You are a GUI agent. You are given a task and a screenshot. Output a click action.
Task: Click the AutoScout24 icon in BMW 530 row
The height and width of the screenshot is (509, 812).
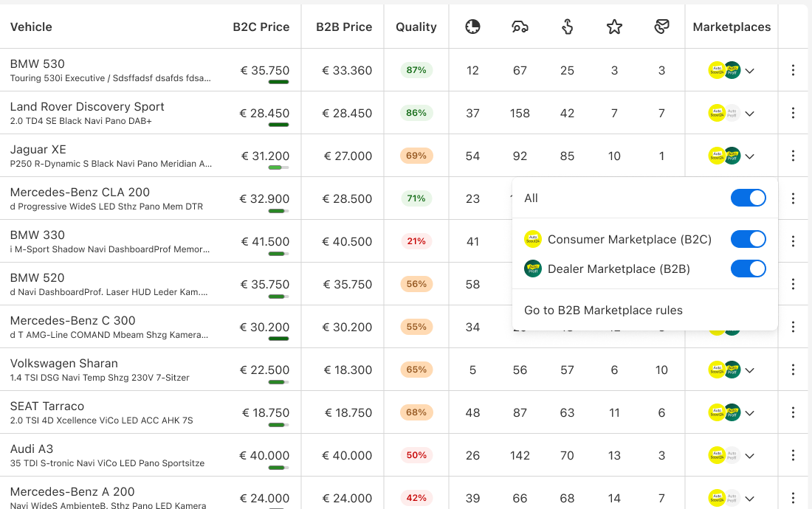click(717, 70)
